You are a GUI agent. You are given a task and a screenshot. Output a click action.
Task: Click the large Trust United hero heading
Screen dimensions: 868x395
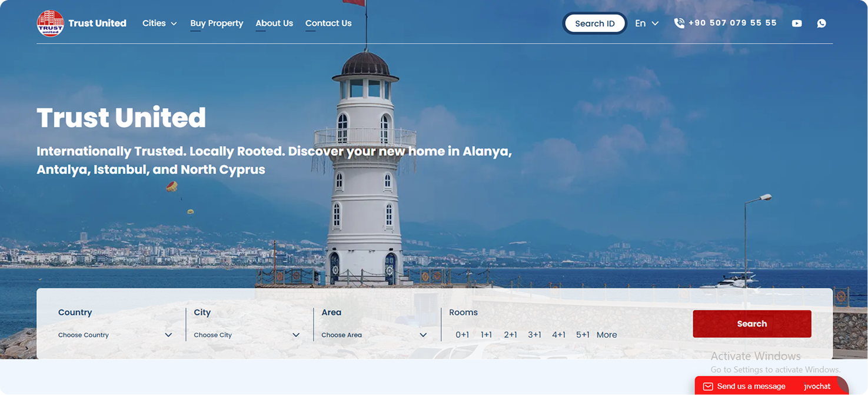121,118
